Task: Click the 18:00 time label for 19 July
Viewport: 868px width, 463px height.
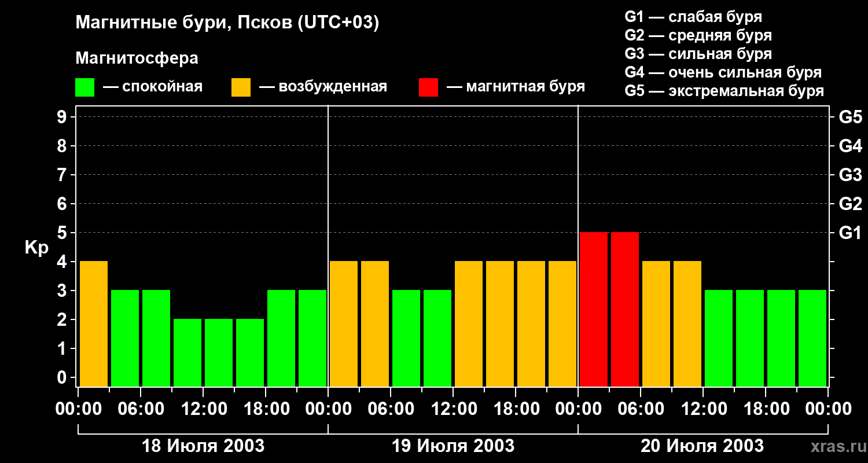Action: [516, 409]
